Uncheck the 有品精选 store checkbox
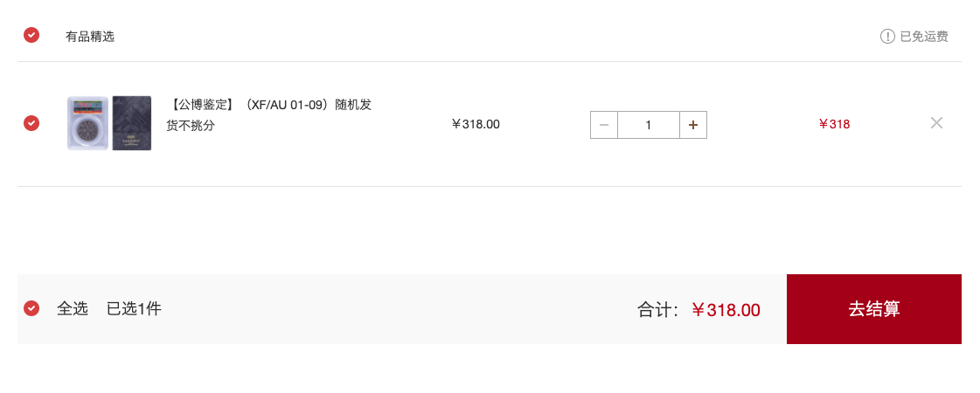The width and height of the screenshot is (980, 393). pyautogui.click(x=31, y=35)
